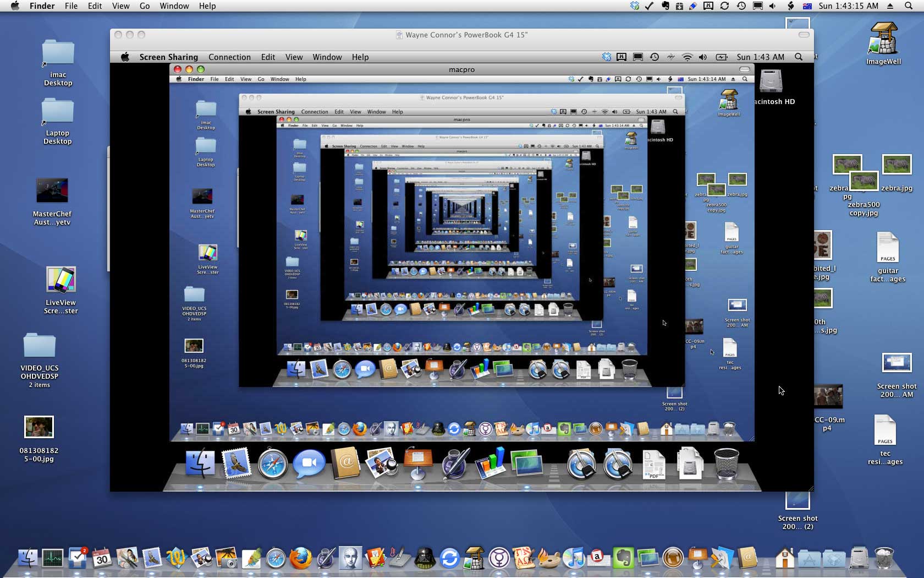Click the toolbar pill button on the outermost macpro window
The image size is (924, 578).
point(744,69)
